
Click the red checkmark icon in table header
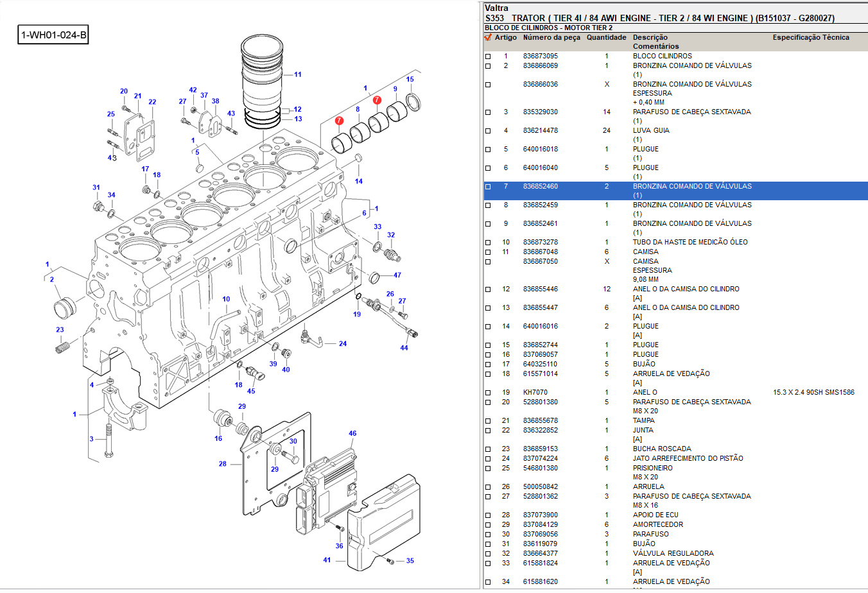[488, 37]
